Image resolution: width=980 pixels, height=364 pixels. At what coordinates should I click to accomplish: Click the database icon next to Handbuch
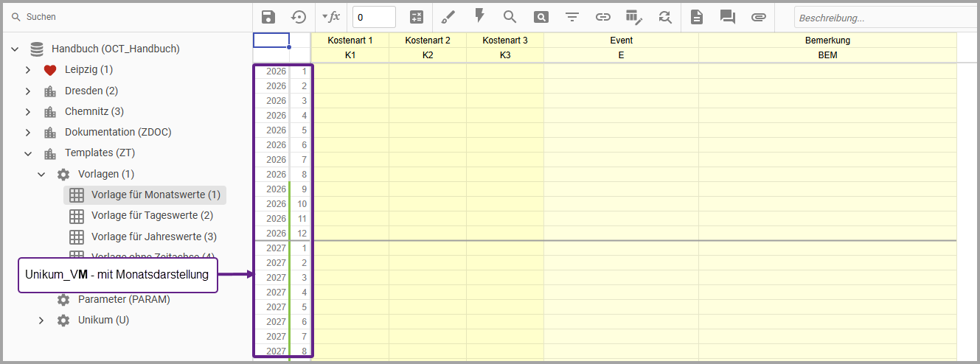click(37, 49)
